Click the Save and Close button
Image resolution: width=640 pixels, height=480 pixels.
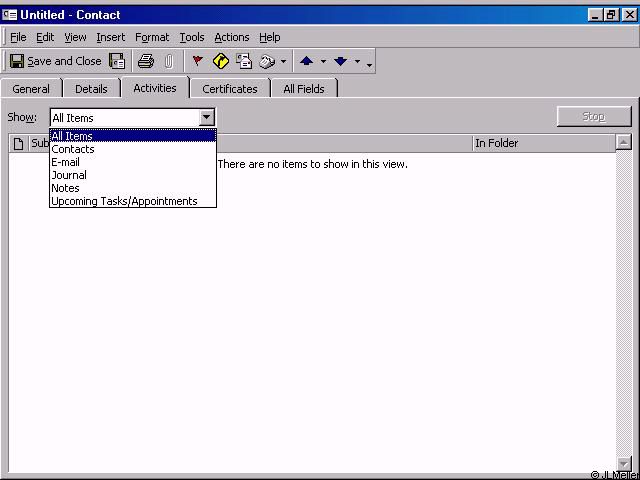click(x=56, y=61)
